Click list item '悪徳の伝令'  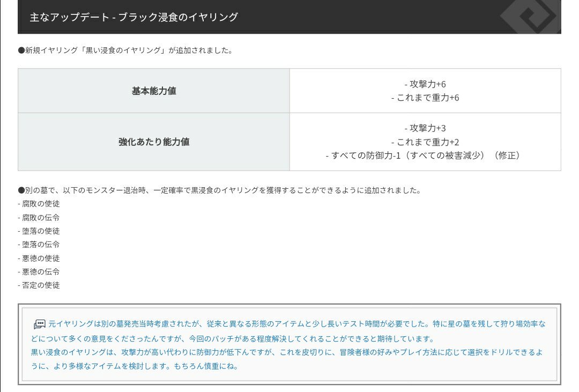[x=39, y=272]
